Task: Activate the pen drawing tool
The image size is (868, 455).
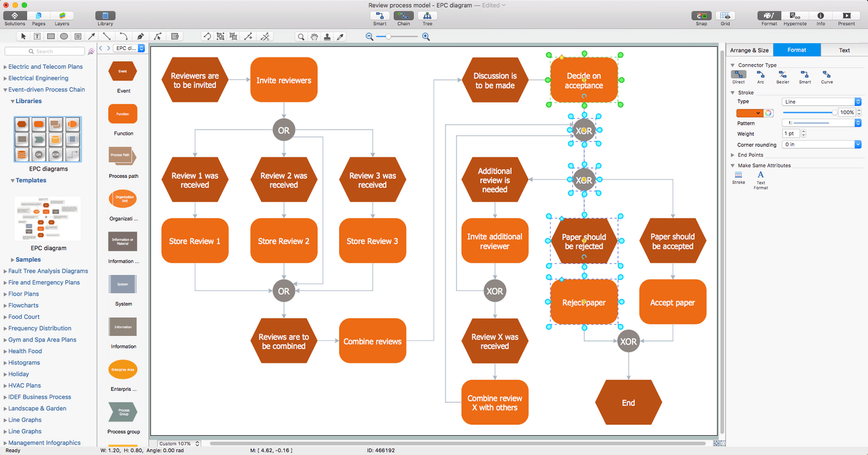Action: point(141,36)
